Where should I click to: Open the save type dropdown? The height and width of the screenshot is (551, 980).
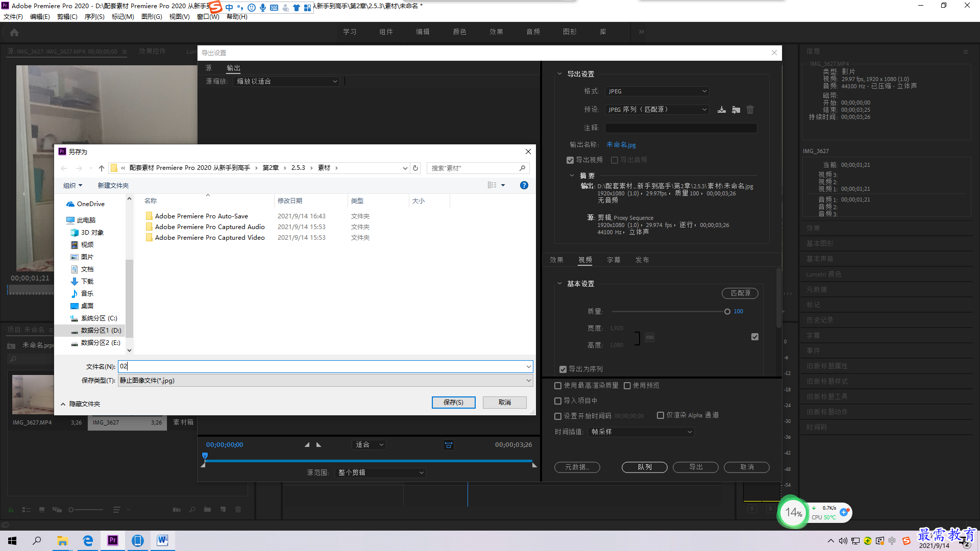(326, 381)
